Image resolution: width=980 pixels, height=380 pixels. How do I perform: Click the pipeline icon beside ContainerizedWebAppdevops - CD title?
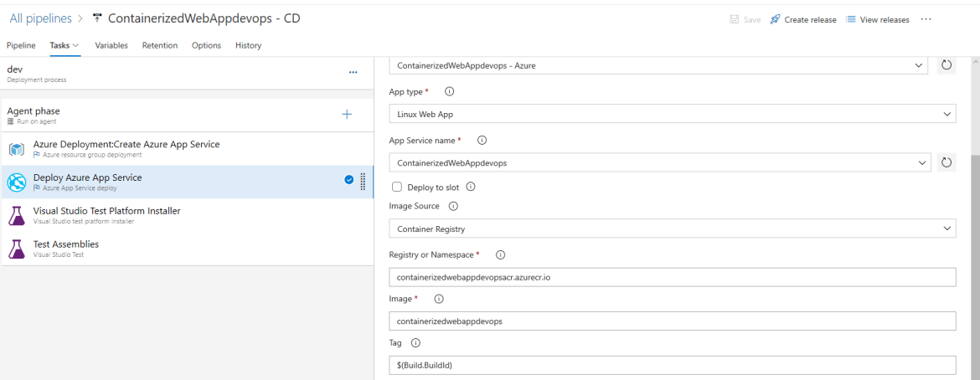coord(96,18)
